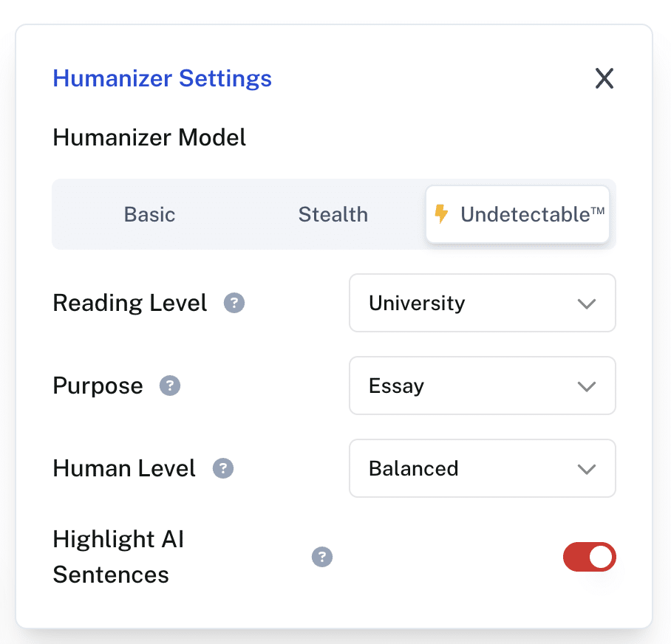Click the Highlight AI Sentences help icon
671x644 pixels.
click(x=321, y=557)
